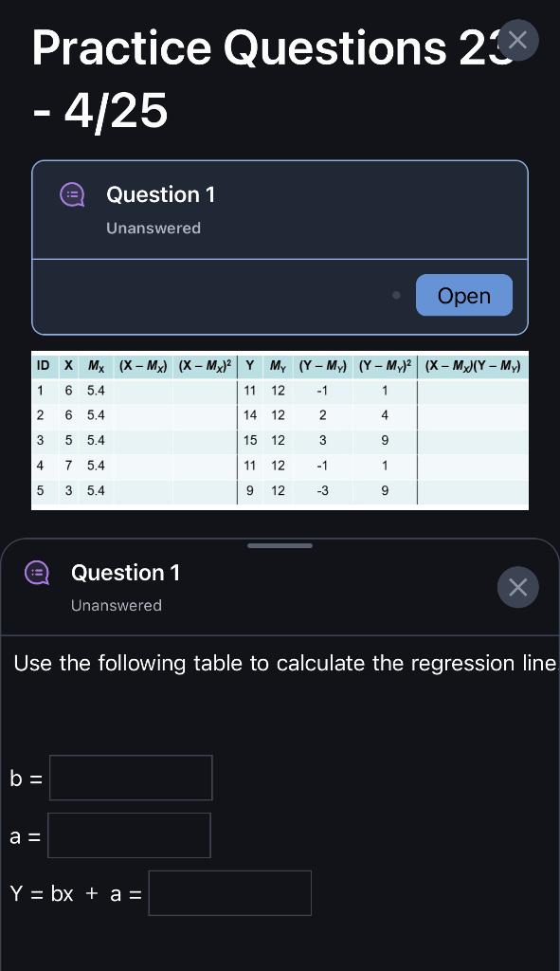Click the a equals input field
This screenshot has height=971, width=560.
pos(129,835)
